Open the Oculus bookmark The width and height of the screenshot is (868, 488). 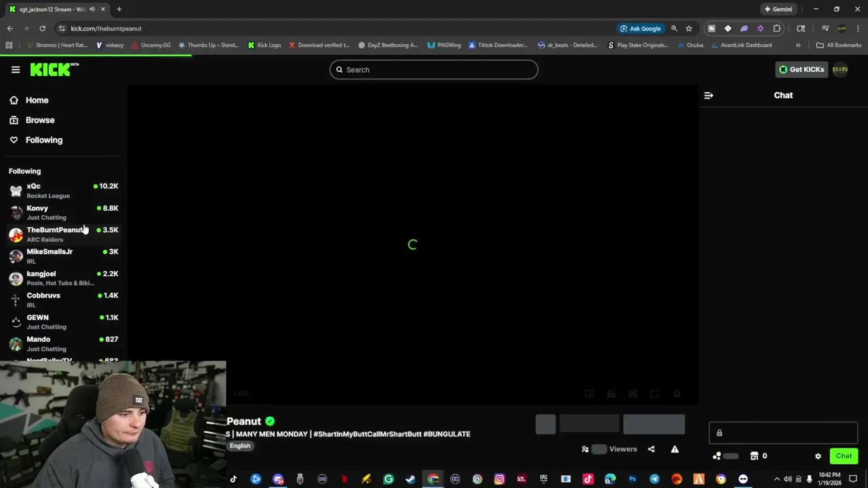point(690,45)
